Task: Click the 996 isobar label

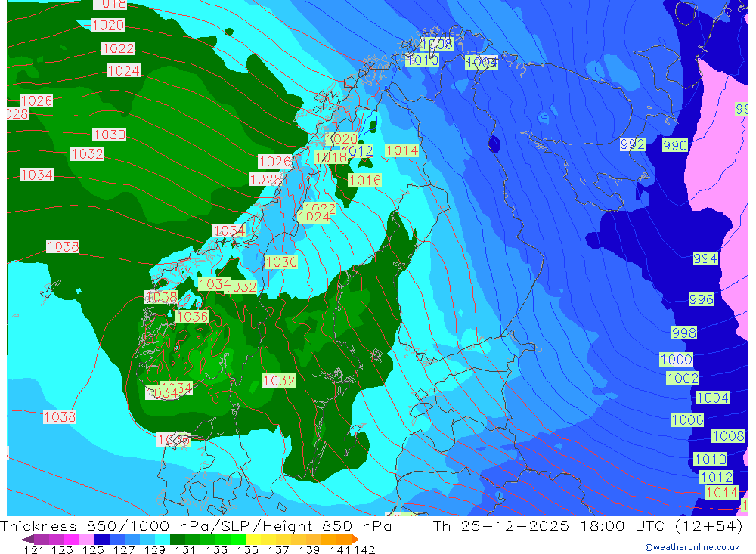Action: (701, 299)
